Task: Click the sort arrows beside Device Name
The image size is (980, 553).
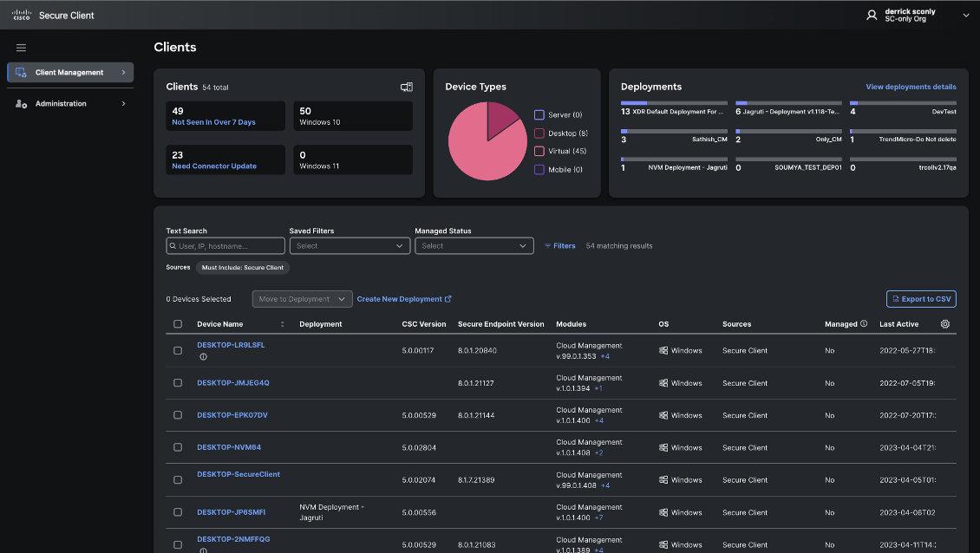Action: 282,324
